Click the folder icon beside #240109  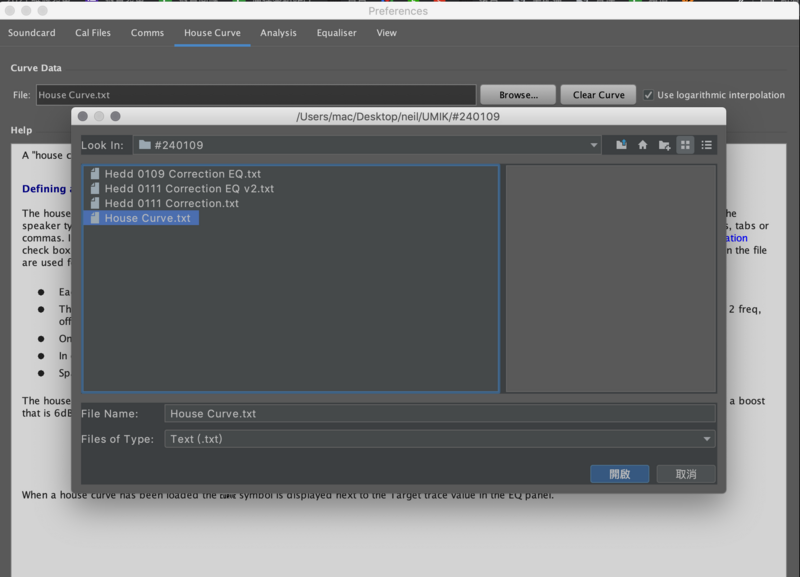pos(145,145)
